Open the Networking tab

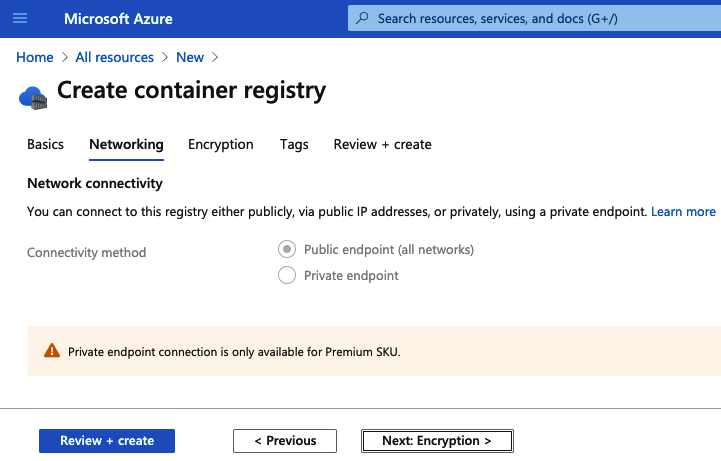[126, 144]
